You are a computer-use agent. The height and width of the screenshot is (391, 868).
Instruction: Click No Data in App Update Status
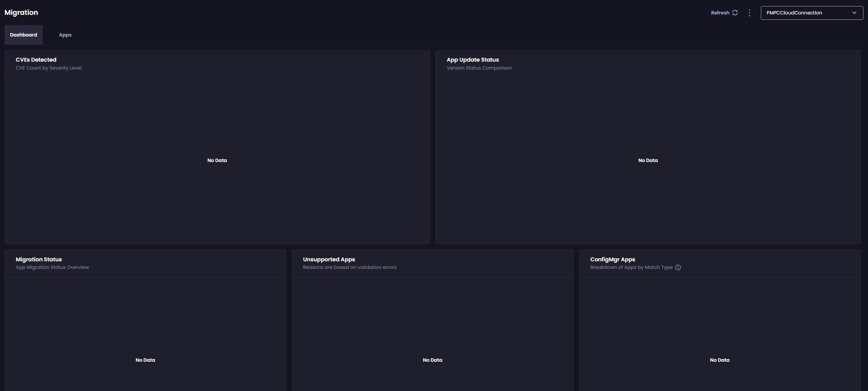(x=648, y=161)
